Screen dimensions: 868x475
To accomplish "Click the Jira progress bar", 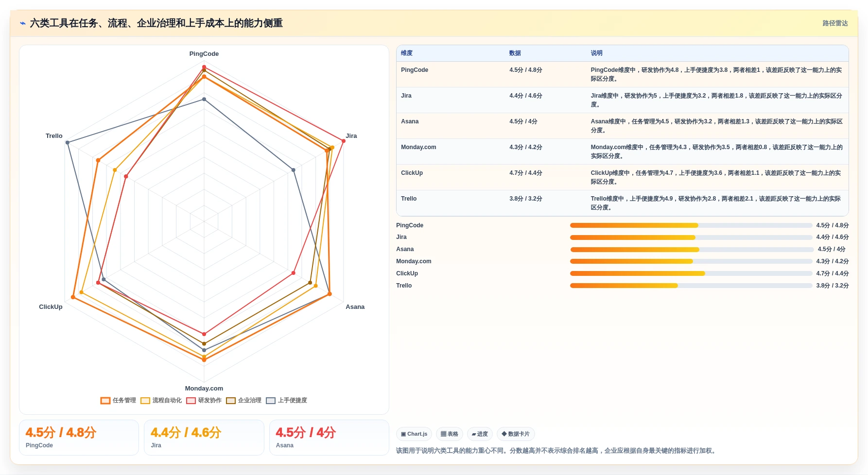I will click(x=691, y=237).
